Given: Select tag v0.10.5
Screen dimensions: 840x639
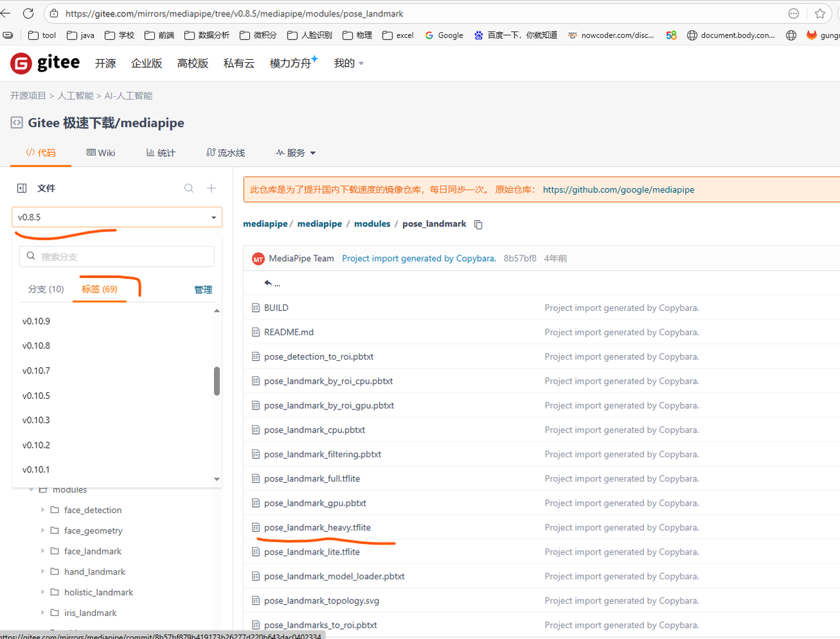Looking at the screenshot, I should pyautogui.click(x=36, y=396).
